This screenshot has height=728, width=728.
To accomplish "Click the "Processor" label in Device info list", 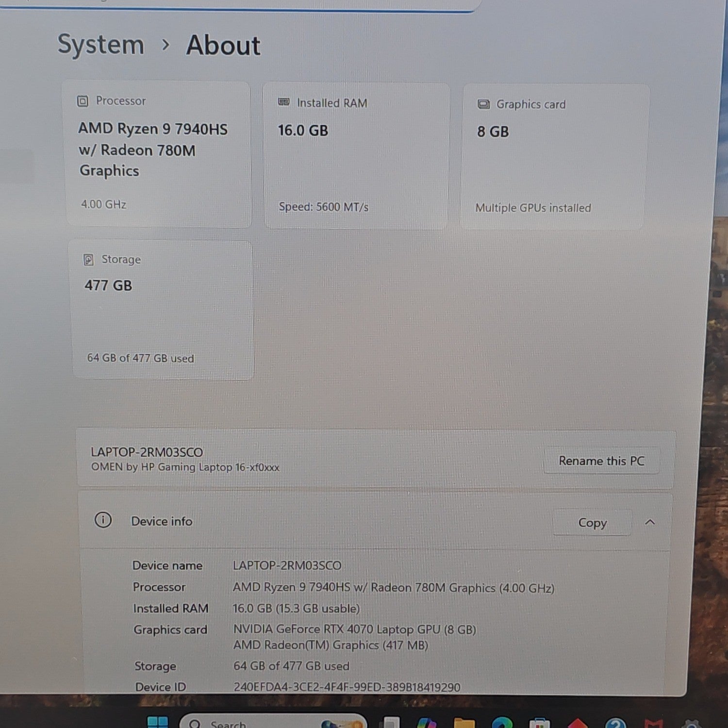I will point(159,587).
